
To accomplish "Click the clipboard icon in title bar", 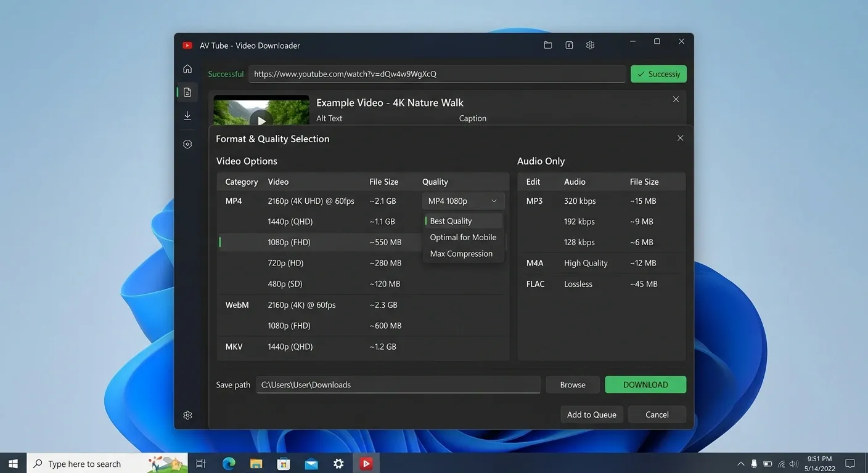I will (569, 45).
